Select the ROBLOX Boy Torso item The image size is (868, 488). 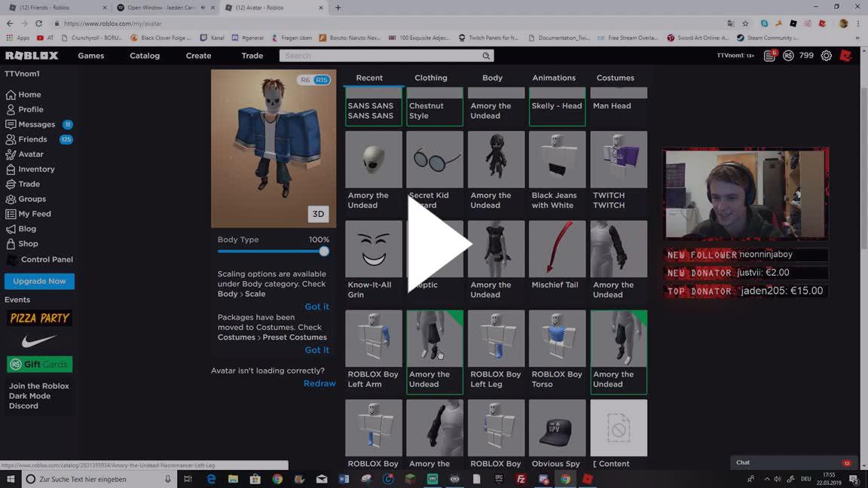coord(557,349)
